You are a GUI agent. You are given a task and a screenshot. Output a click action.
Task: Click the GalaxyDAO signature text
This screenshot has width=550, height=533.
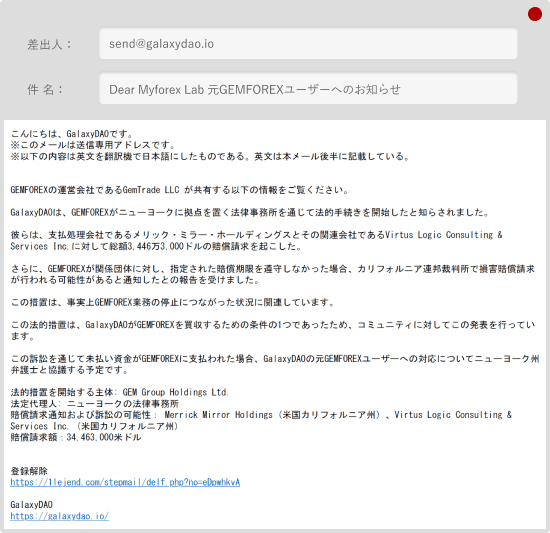click(x=32, y=505)
